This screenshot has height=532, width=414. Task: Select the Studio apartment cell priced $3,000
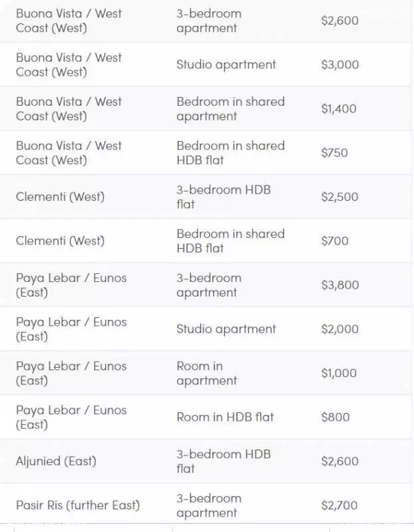[x=226, y=65]
